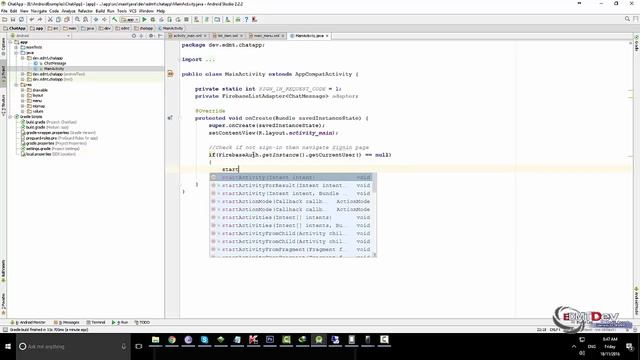The image size is (640, 360).
Task: Click the Undo arrow icon
Action: 31,20
